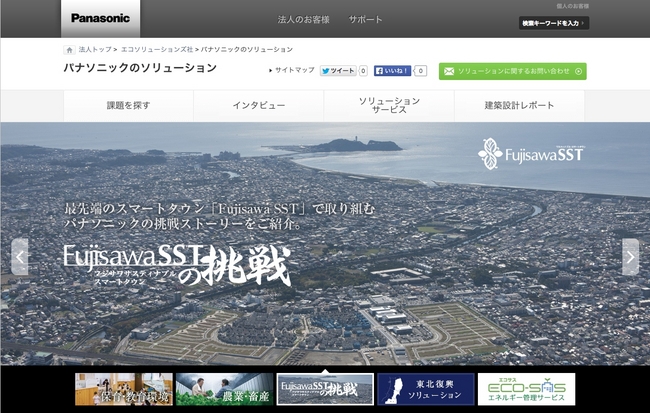Open the 建築設計レポート tab
The image size is (650, 413).
[519, 106]
